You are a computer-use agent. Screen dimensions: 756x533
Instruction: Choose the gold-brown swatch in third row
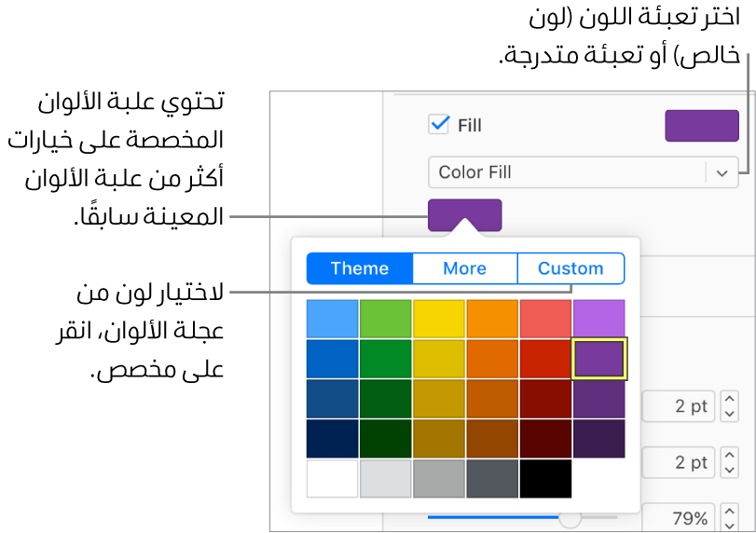pyautogui.click(x=439, y=399)
